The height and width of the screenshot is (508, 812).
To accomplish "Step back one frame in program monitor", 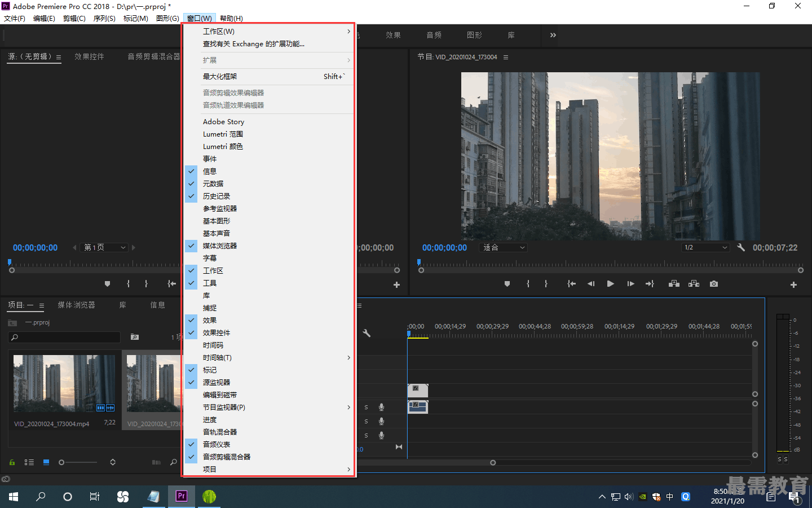I will pyautogui.click(x=591, y=284).
